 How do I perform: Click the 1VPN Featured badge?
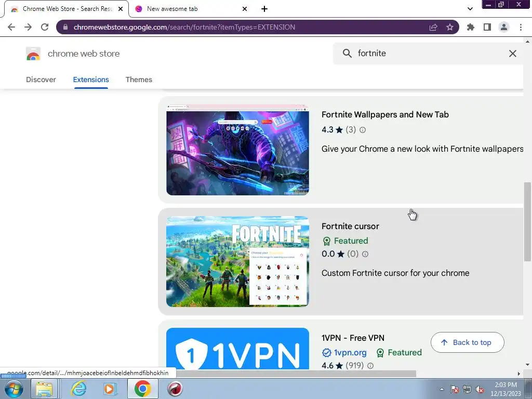[399, 353]
